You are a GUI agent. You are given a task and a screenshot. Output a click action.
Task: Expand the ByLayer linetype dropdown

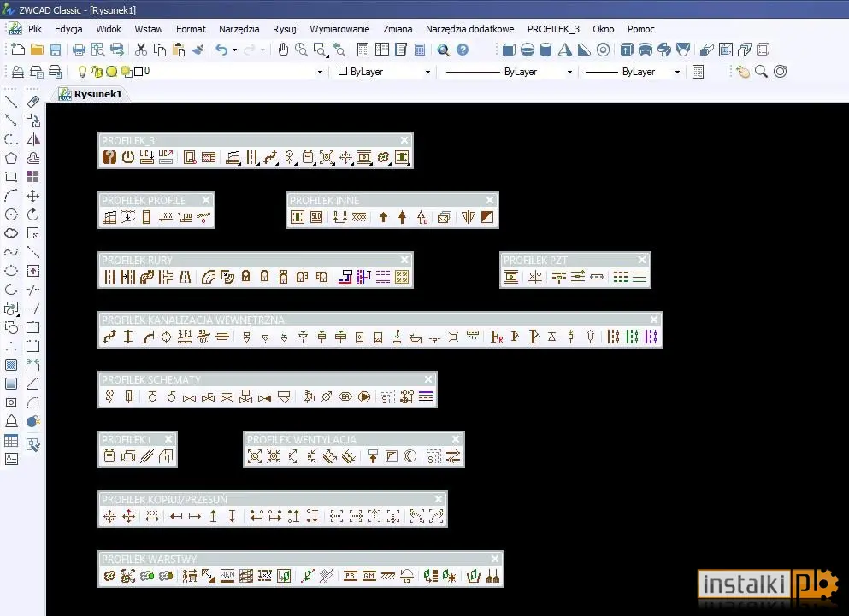pyautogui.click(x=569, y=72)
